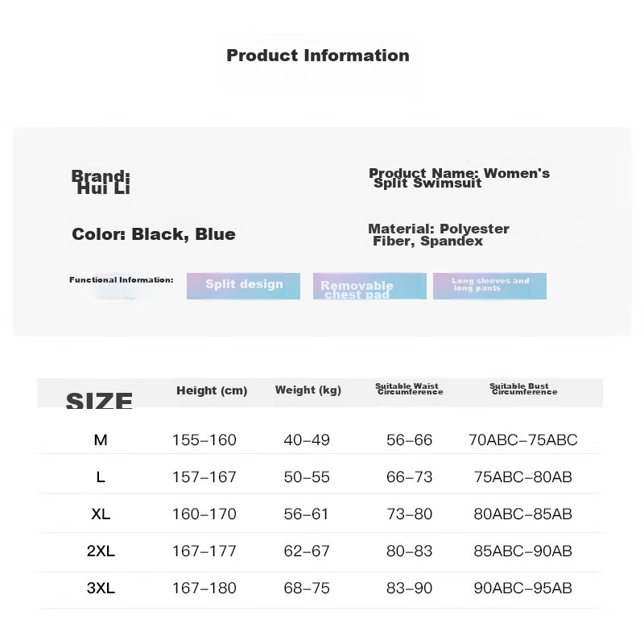Click the Product Name: Women's Split Swimsuit text
Screen dimensions: 644x644
[x=459, y=178]
